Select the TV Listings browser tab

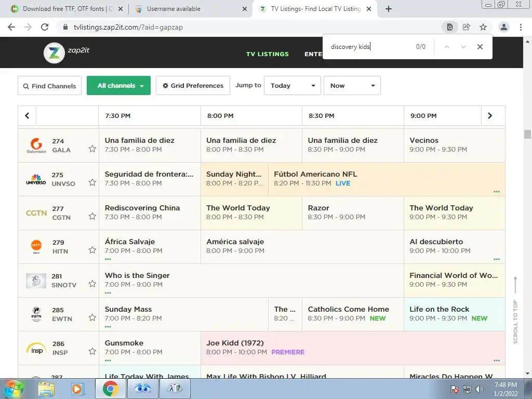point(314,9)
